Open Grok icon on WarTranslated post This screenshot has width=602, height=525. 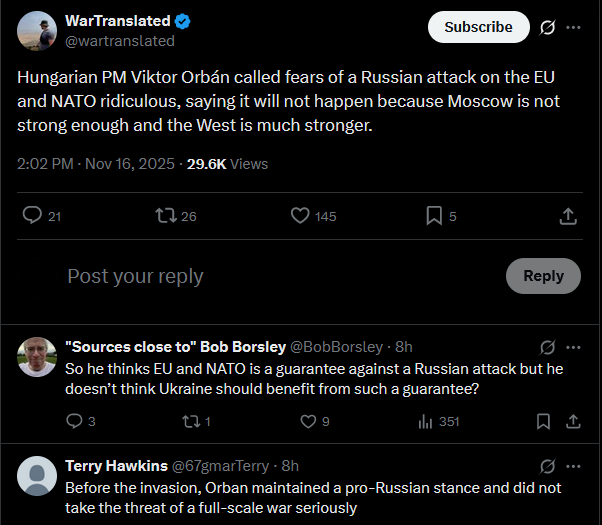point(547,27)
